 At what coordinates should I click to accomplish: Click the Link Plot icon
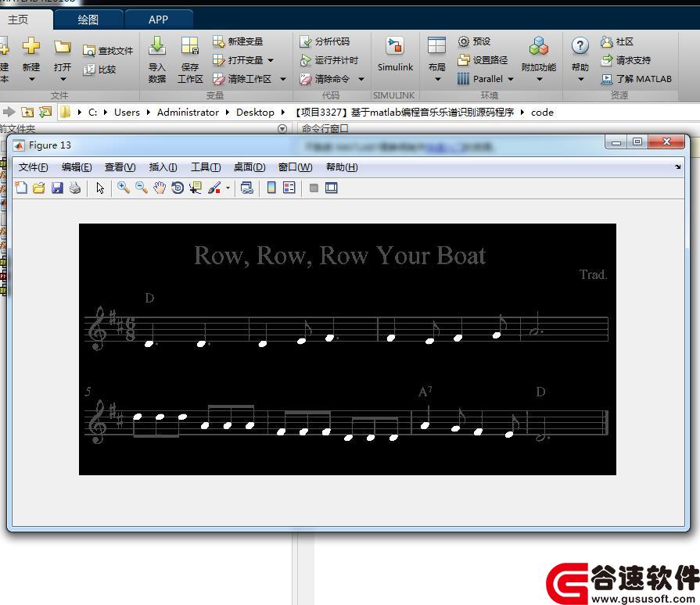tap(247, 188)
